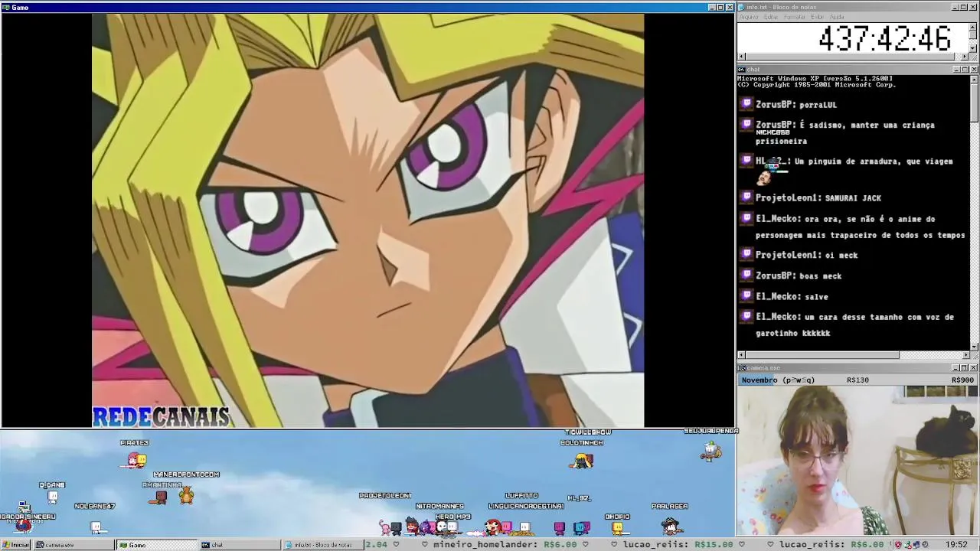Select info.txt Bloco de notas taskbar button

tap(322, 545)
